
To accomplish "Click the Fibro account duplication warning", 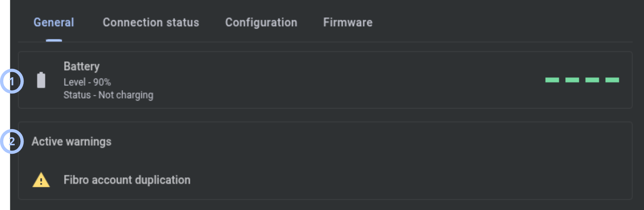I will point(127,180).
